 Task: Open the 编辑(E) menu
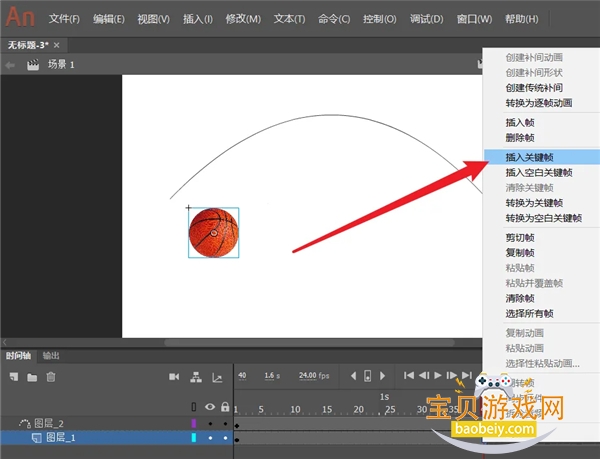(x=109, y=19)
